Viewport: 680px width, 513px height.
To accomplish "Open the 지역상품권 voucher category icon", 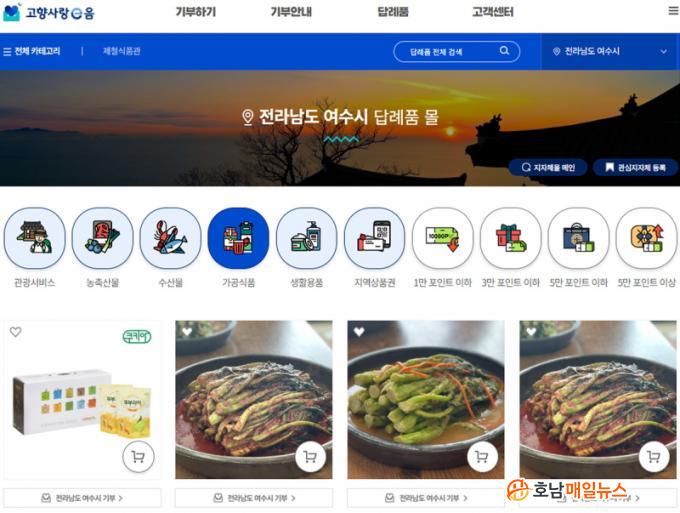I will coord(375,238).
